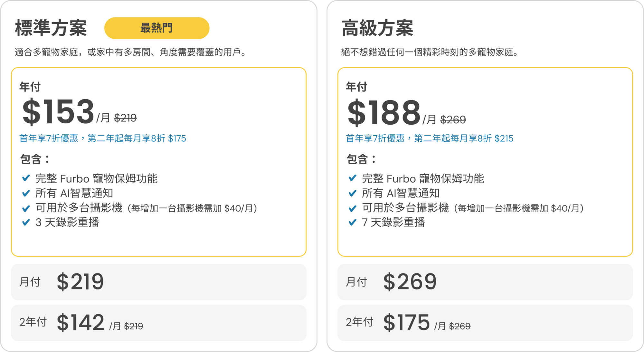
Task: Click checkmark beside 可用於多台攝影機 in 標準方案
Action: pos(26,208)
